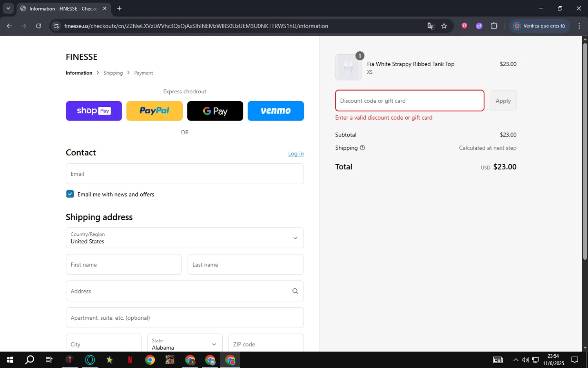588x368 pixels.
Task: Focus the Last name field
Action: [x=246, y=264]
